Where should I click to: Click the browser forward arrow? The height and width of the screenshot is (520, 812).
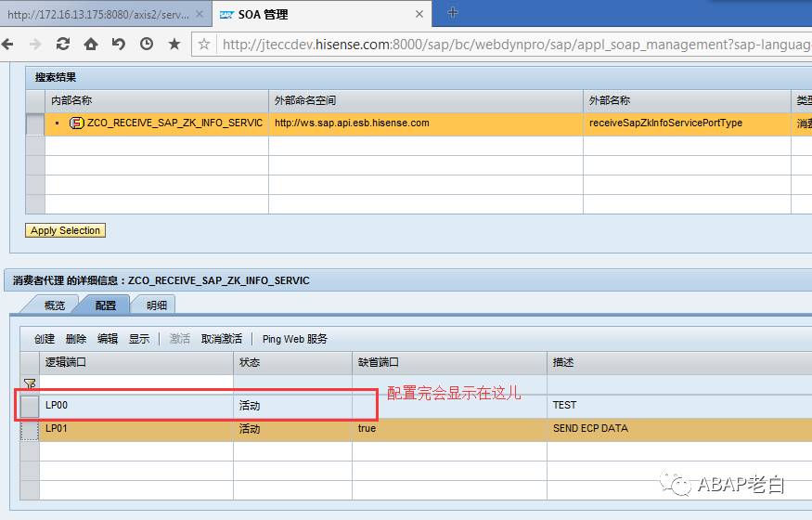tap(35, 44)
